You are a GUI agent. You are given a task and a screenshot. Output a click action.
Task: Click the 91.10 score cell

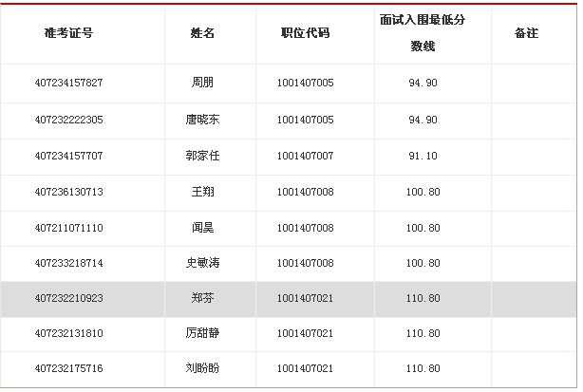(423, 156)
